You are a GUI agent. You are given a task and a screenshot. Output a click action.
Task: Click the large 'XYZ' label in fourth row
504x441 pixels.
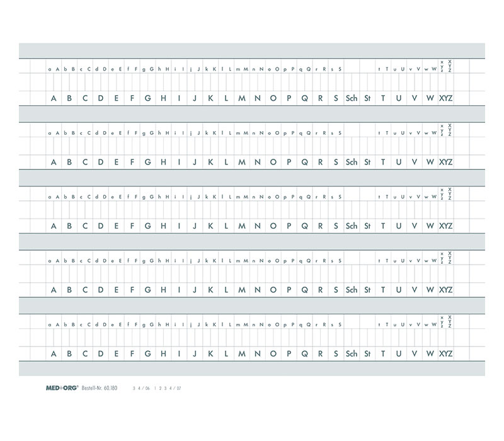coord(445,290)
